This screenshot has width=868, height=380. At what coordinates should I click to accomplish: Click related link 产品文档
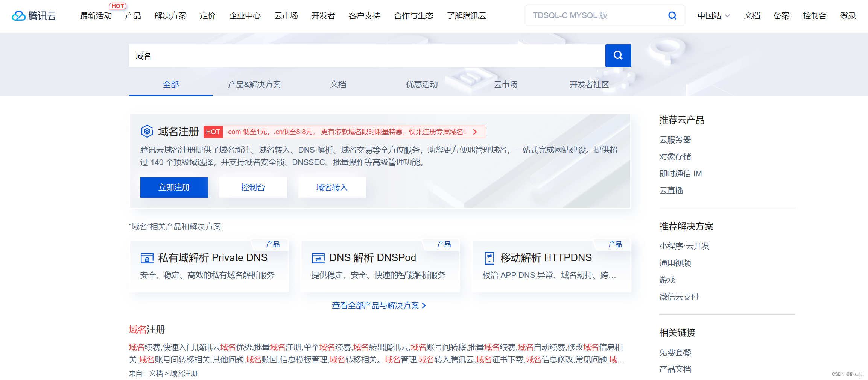pos(675,369)
